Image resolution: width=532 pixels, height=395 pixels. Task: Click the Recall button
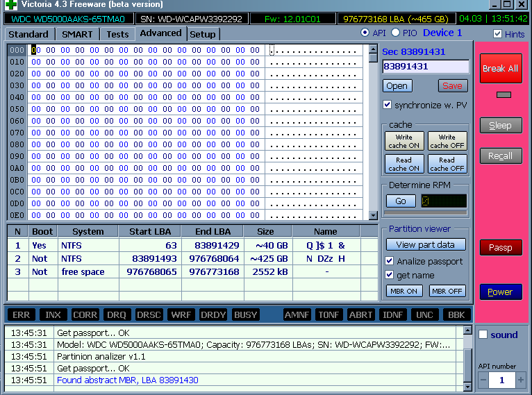501,156
